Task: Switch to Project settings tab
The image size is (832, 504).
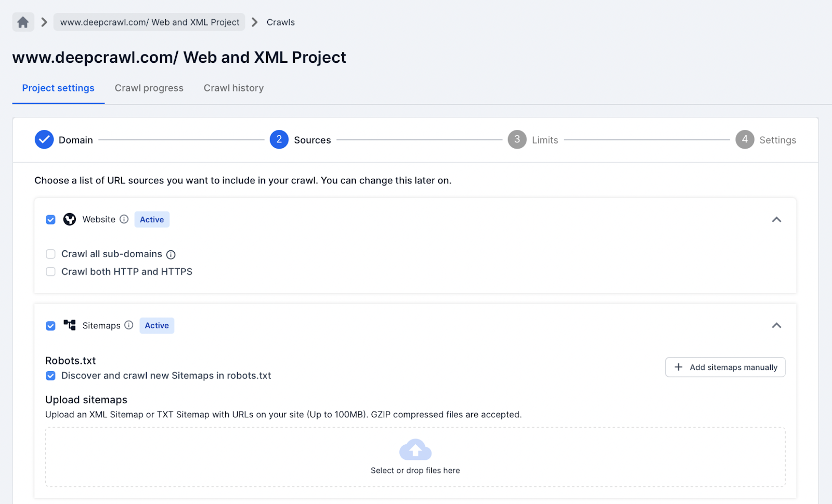Action: tap(58, 88)
